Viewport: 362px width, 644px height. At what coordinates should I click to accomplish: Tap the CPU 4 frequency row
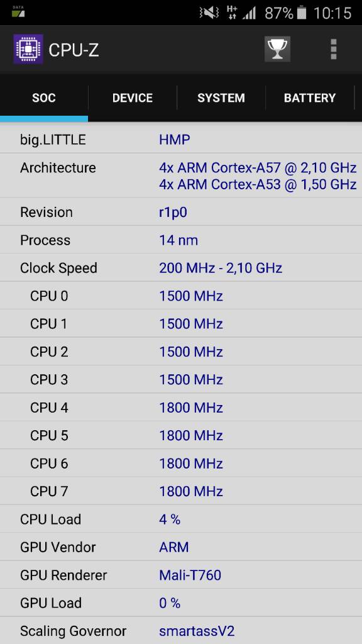[181, 408]
